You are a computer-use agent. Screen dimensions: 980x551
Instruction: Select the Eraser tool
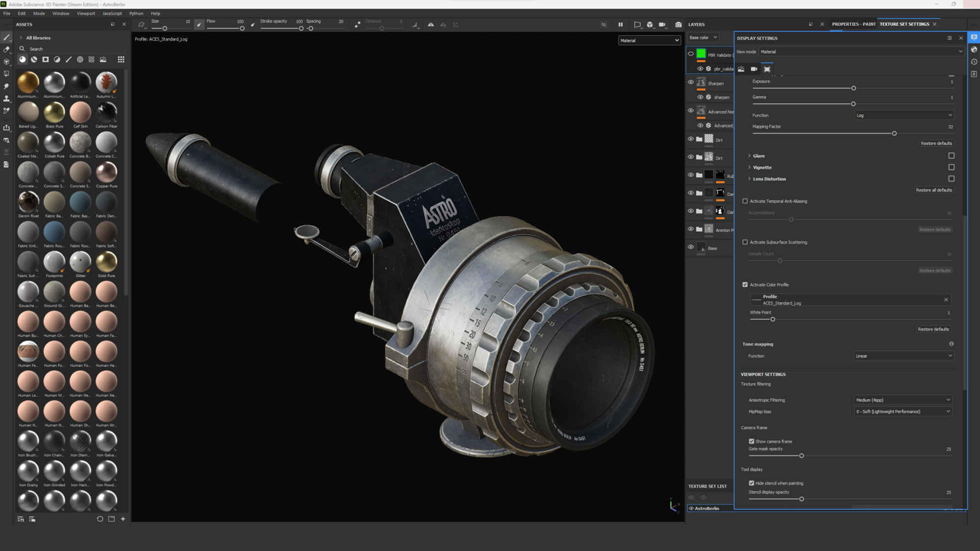pyautogui.click(x=6, y=49)
